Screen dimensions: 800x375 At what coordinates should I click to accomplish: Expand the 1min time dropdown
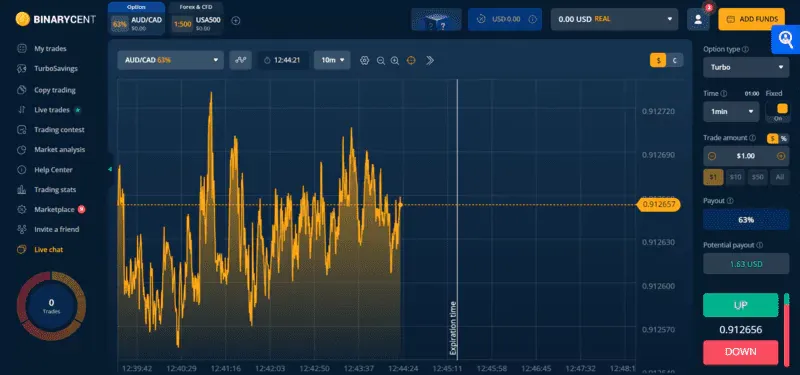(731, 111)
